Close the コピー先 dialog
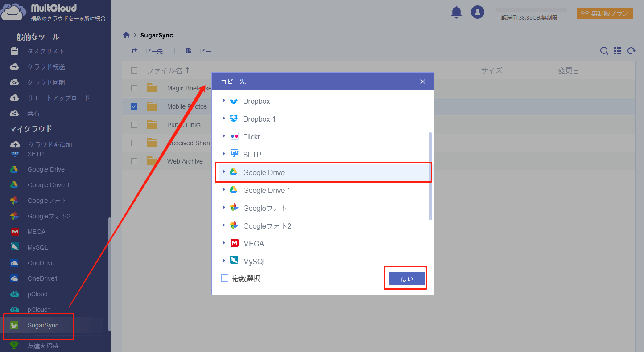This screenshot has width=644, height=352. coord(423,82)
